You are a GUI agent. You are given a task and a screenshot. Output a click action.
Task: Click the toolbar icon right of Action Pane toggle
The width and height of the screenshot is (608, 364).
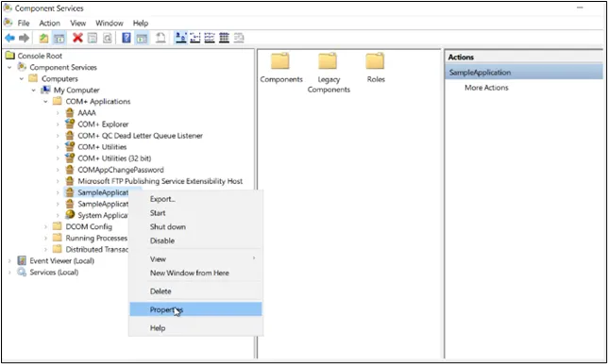tap(160, 38)
